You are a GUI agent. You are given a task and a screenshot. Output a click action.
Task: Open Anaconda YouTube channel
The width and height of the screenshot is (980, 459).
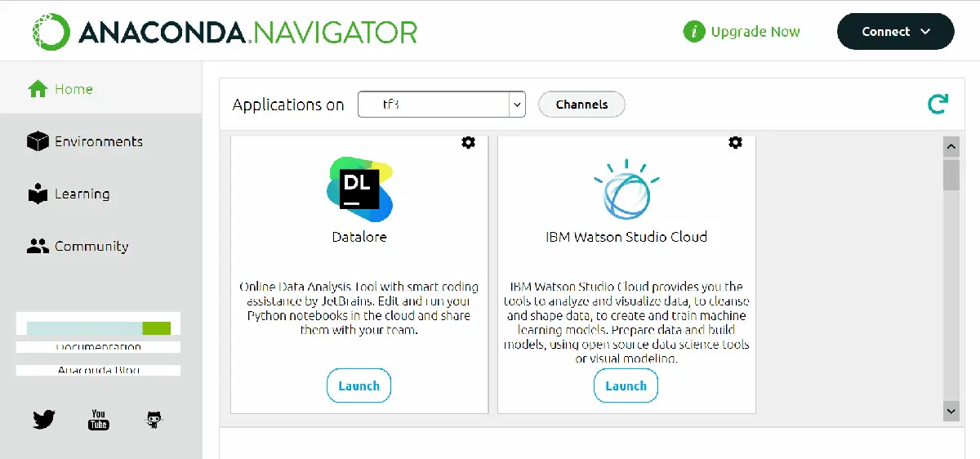click(x=99, y=420)
